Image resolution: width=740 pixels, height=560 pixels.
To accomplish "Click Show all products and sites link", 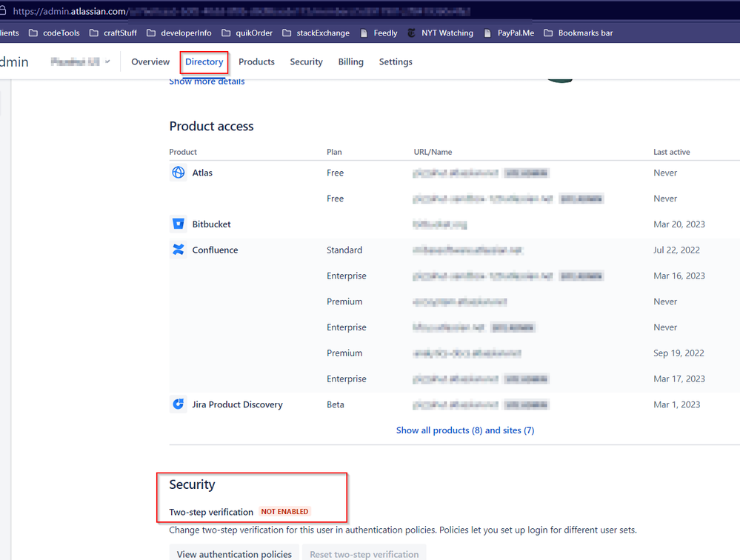I will tap(465, 430).
